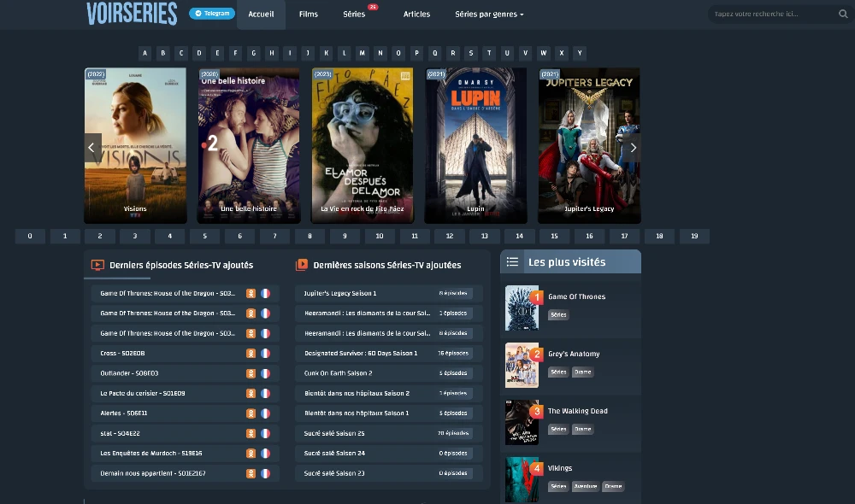Viewport: 855px width, 504px height.
Task: Click the Les plus visités list icon
Action: click(x=512, y=262)
